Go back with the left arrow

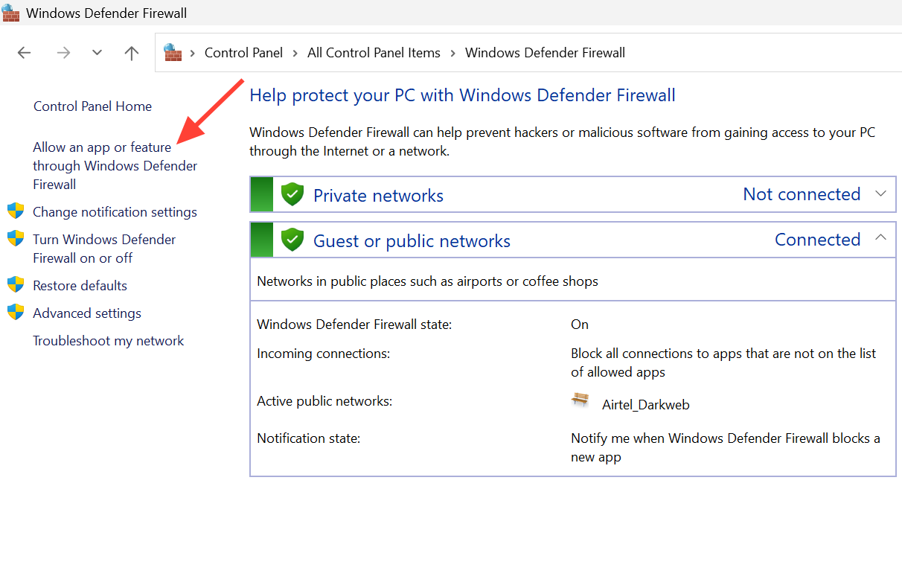click(x=25, y=53)
